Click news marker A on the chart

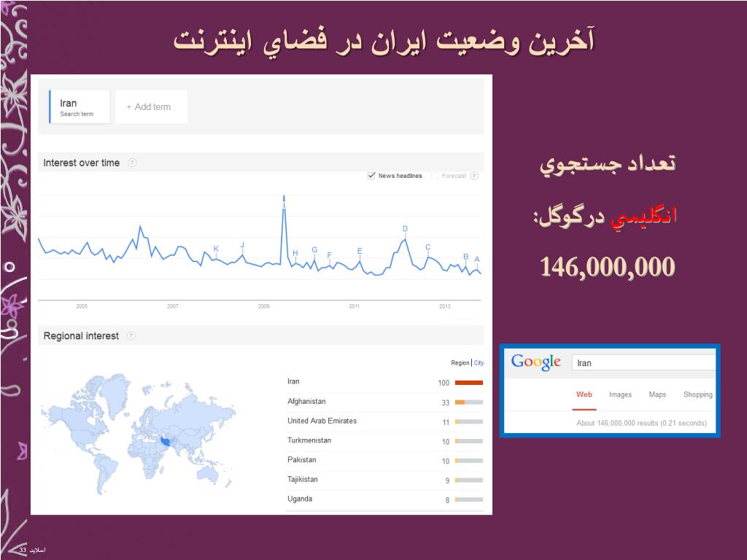(477, 260)
